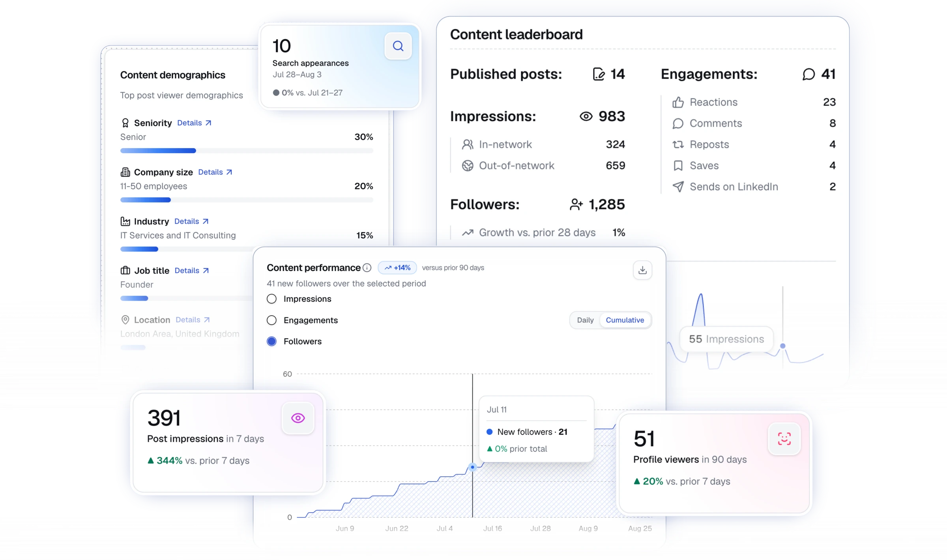Open Seniority Details link
The width and height of the screenshot is (947, 560).
(x=194, y=123)
